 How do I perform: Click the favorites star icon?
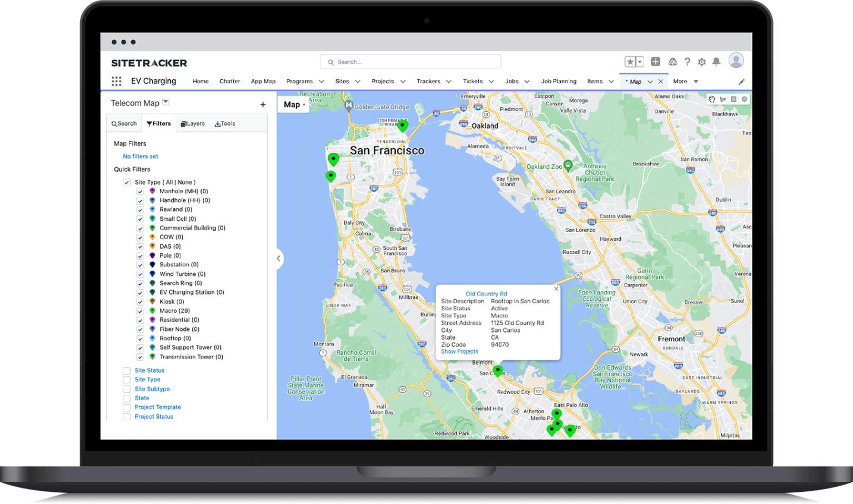pyautogui.click(x=631, y=62)
